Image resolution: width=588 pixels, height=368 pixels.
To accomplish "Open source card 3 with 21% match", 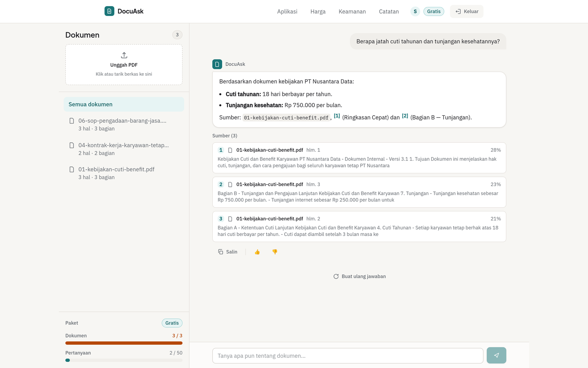I will click(x=359, y=227).
